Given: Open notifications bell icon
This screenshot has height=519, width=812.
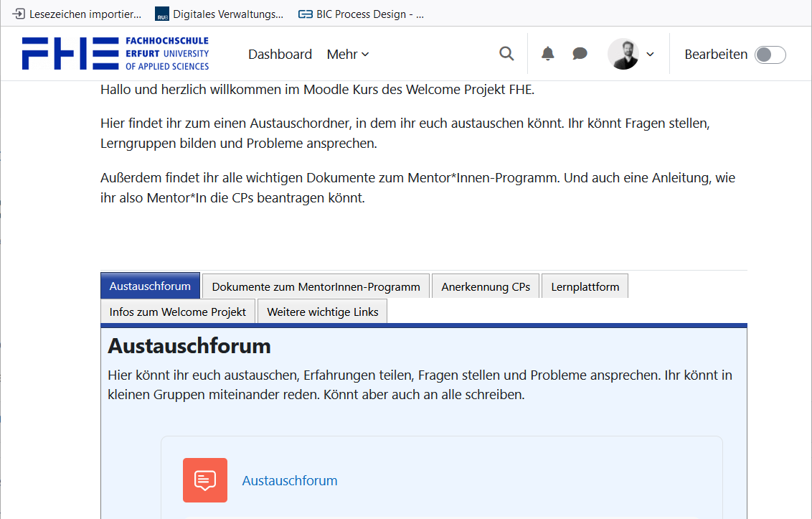Looking at the screenshot, I should coord(548,54).
